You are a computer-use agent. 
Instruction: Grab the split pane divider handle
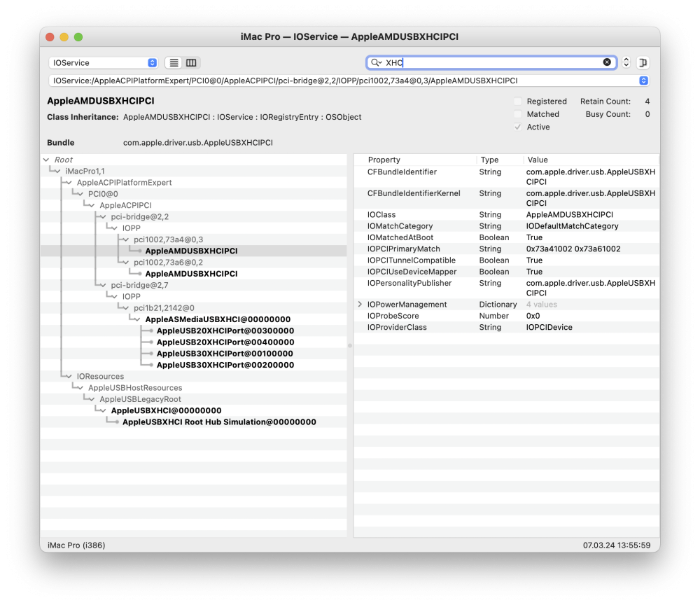click(350, 346)
